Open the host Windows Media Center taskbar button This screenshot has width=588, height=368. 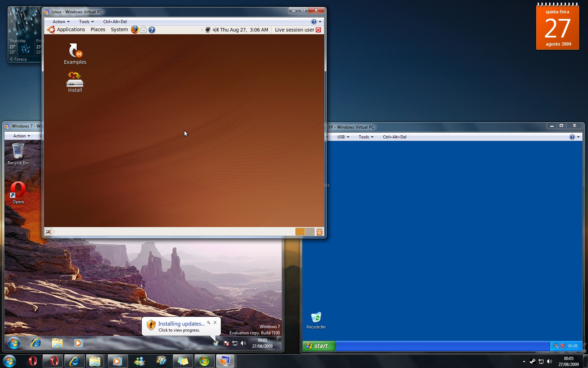(x=205, y=361)
